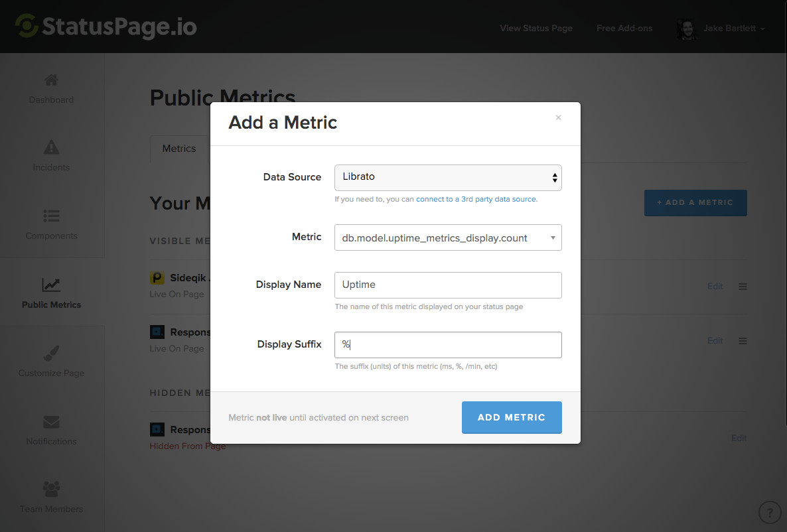Go to Incidents label in sidebar

pos(51,168)
